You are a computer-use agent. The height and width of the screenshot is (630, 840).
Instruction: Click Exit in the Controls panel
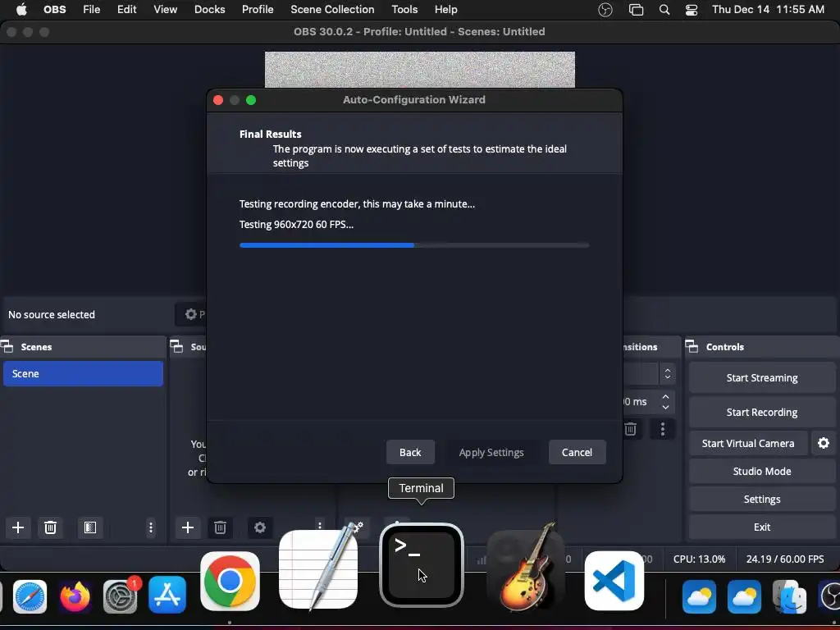(x=762, y=527)
